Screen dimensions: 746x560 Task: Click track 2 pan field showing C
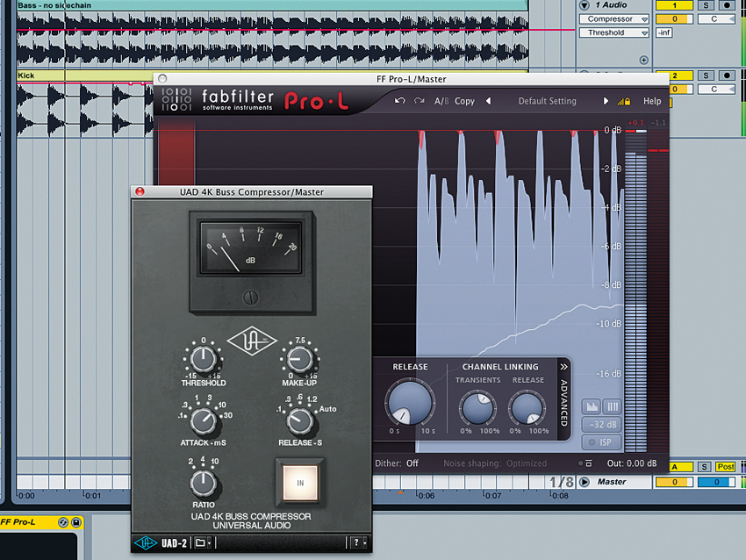pyautogui.click(x=716, y=89)
